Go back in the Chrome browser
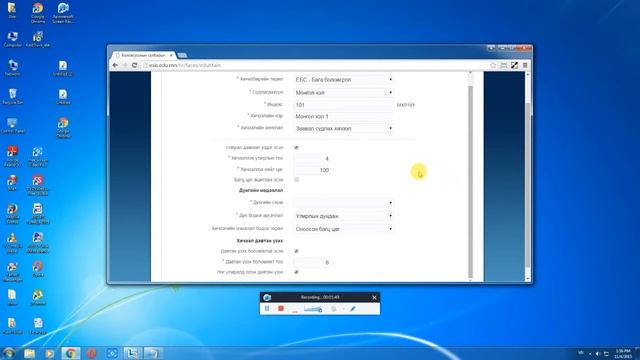Screen dimensions: 640x360 point(116,65)
